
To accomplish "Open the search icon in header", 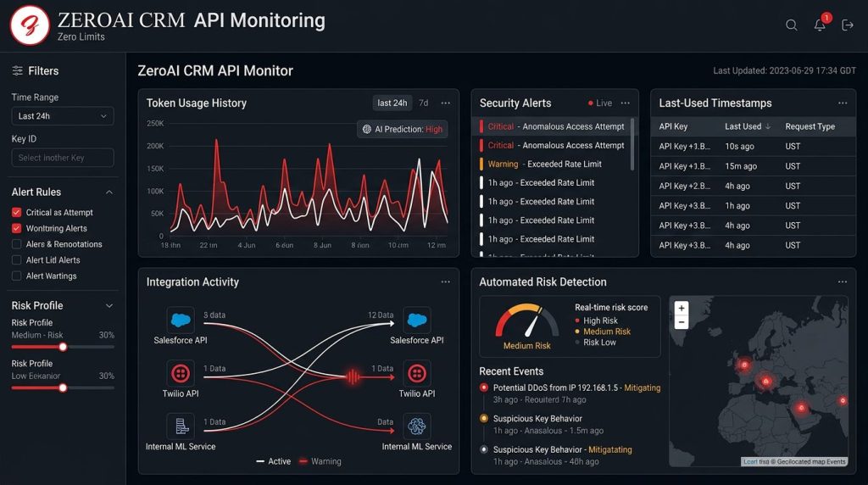I will point(792,25).
